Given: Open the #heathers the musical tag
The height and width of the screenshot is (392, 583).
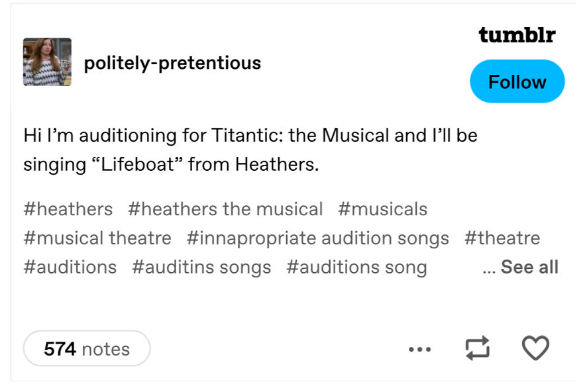Looking at the screenshot, I should pos(225,209).
